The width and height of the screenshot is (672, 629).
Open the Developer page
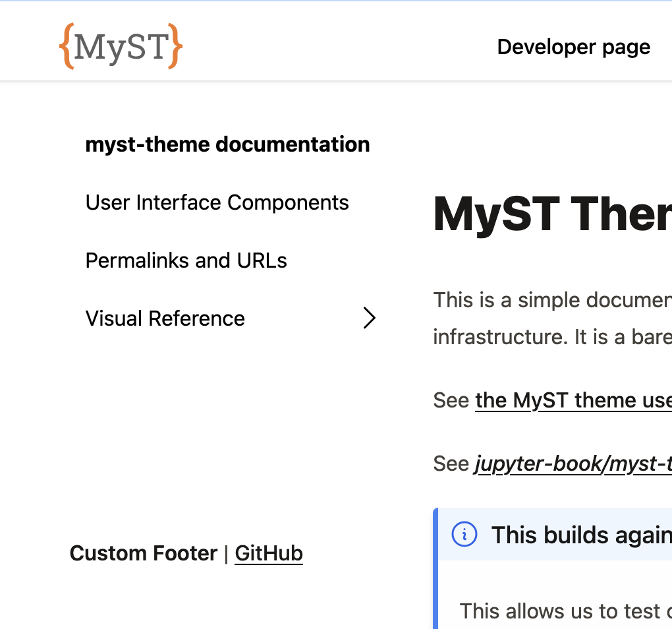[x=573, y=47]
